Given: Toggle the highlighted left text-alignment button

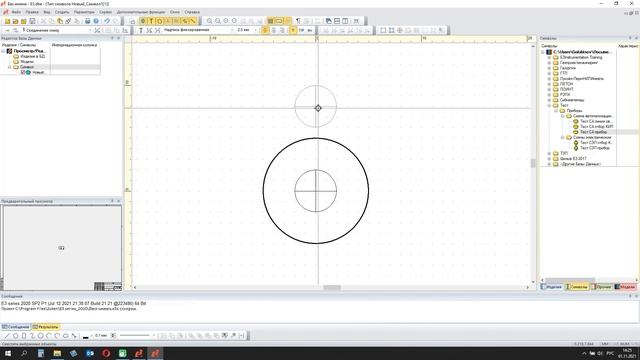Looking at the screenshot, I should [265, 30].
